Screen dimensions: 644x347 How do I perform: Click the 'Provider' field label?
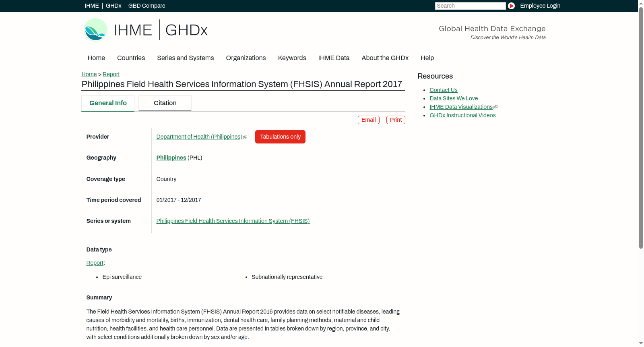[x=97, y=137]
